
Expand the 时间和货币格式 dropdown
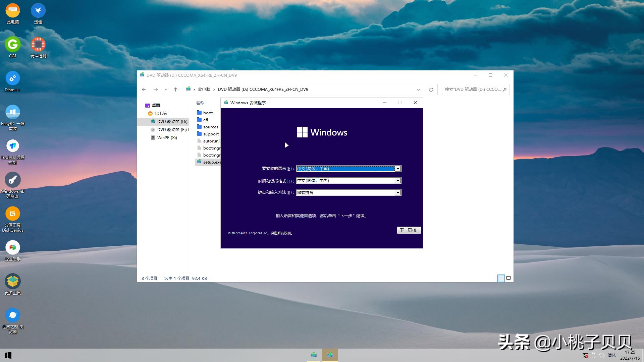398,180
